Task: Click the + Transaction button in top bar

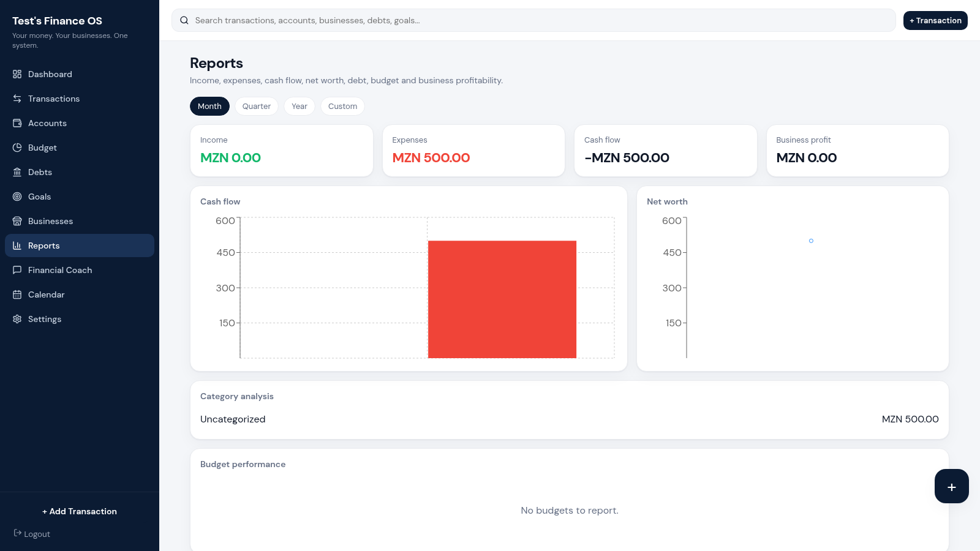Action: pyautogui.click(x=935, y=20)
